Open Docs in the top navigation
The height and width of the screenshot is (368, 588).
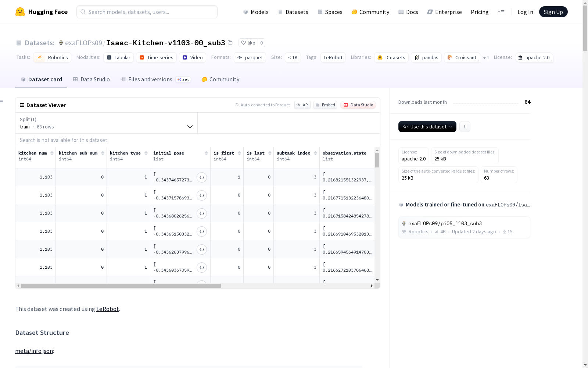point(408,12)
